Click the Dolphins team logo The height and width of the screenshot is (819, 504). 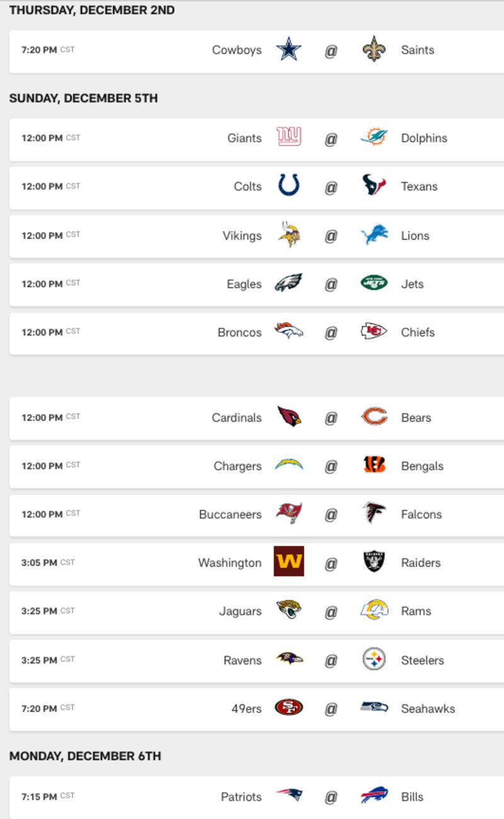(x=374, y=137)
